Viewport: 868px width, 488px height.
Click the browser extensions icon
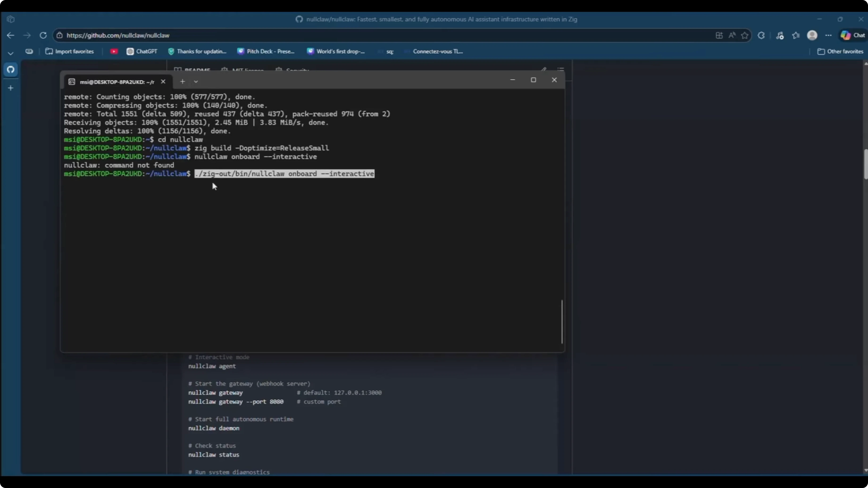pos(761,35)
